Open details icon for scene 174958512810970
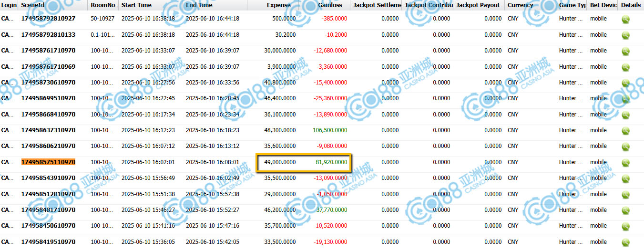Screen dimensions: 644x252 [625, 194]
